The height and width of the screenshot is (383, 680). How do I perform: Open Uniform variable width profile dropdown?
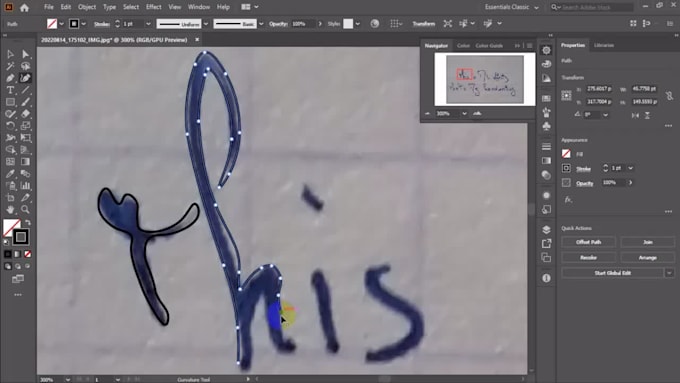click(206, 24)
